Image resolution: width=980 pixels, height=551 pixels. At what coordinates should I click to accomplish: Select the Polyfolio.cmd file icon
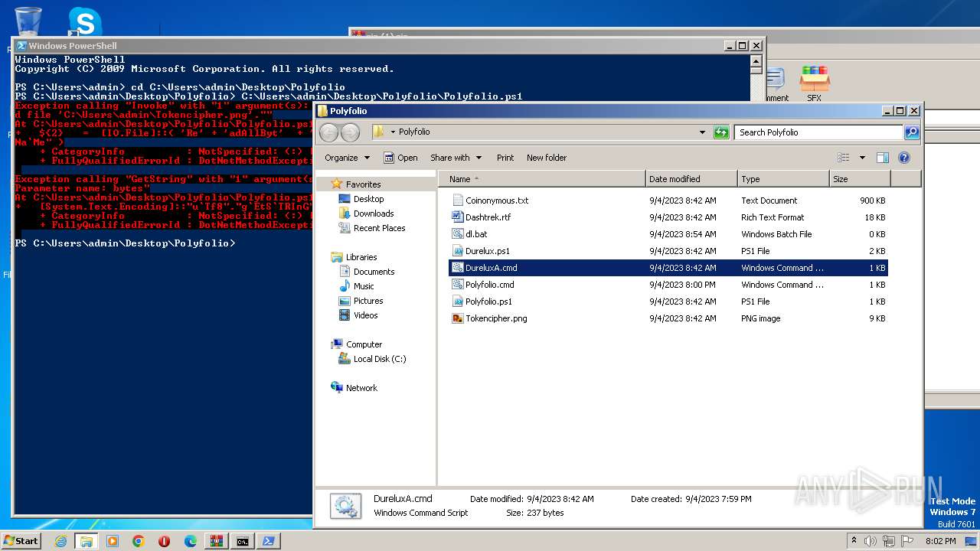tap(458, 285)
